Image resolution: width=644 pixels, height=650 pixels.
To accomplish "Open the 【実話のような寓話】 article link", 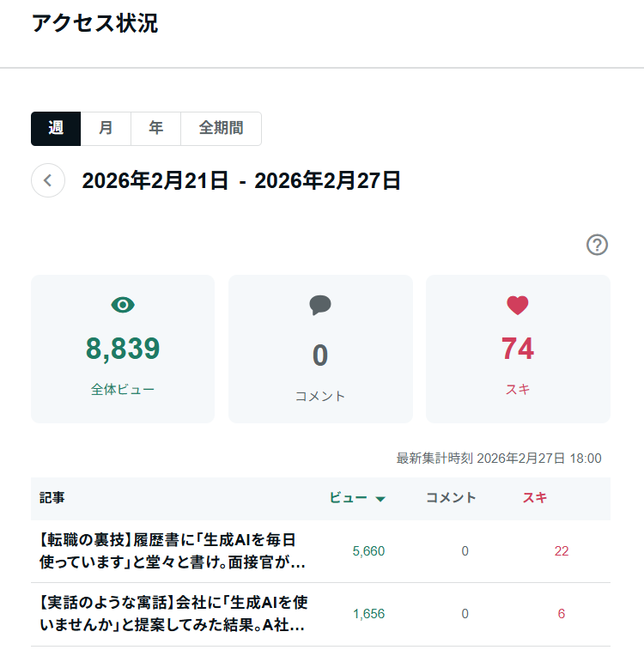I will pos(168,614).
